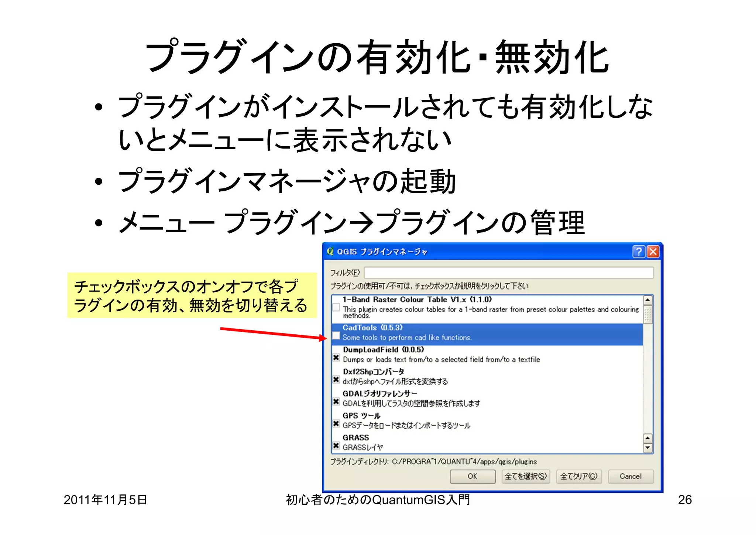
Task: Uncheck the Dxf2Shpコンバータ checkbox
Action: [x=336, y=379]
